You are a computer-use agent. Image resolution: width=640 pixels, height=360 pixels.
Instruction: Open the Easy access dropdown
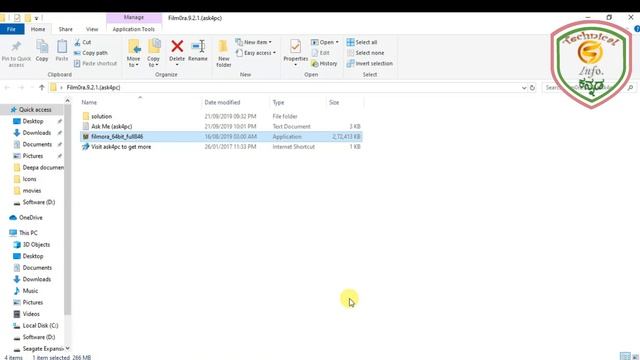[x=256, y=53]
